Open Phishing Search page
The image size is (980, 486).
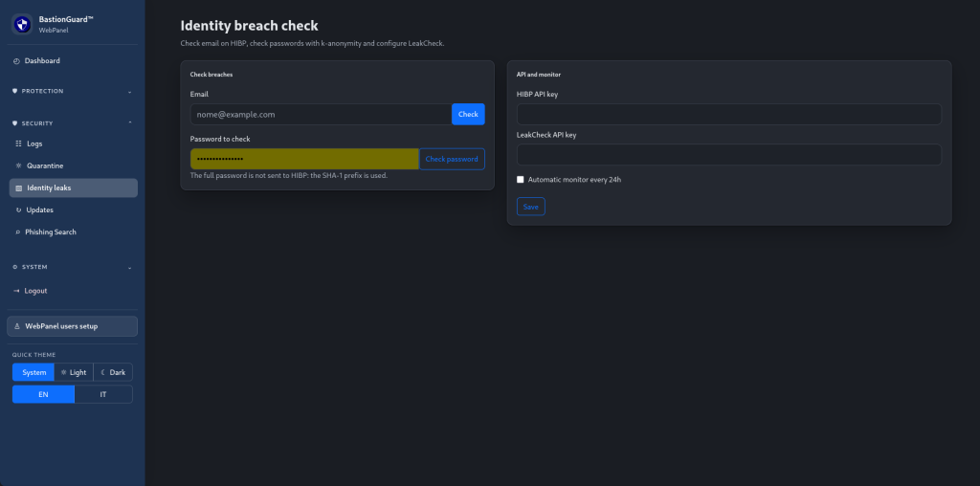(73, 232)
